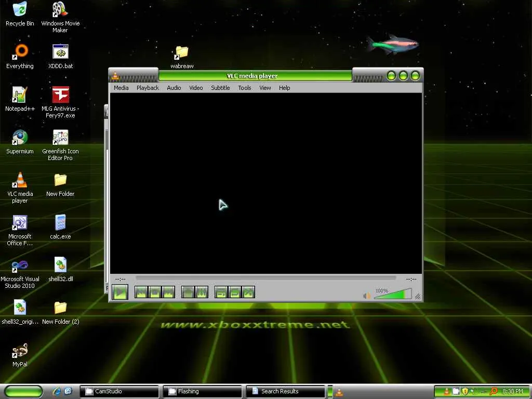Toggle the VLC playlist button
Screen dimensions: 532x399
click(x=221, y=292)
